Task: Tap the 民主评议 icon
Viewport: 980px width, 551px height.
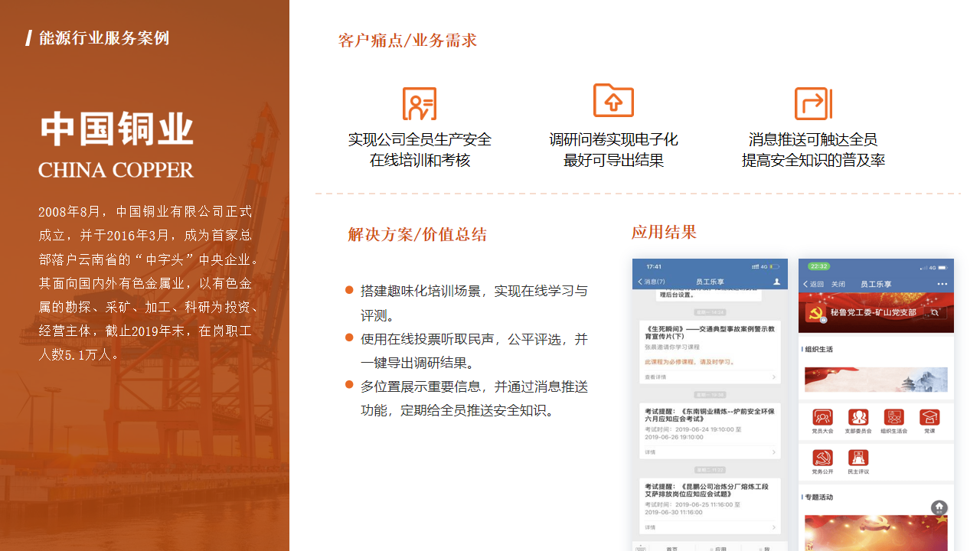Action: tap(858, 458)
